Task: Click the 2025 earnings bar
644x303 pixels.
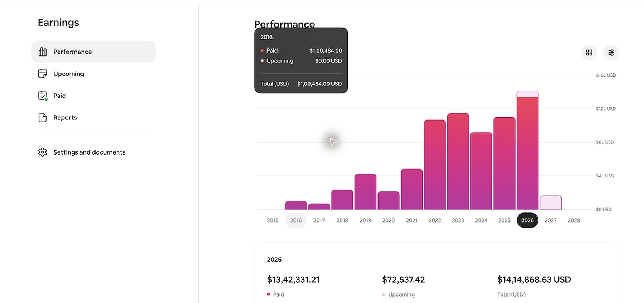Action: click(504, 163)
